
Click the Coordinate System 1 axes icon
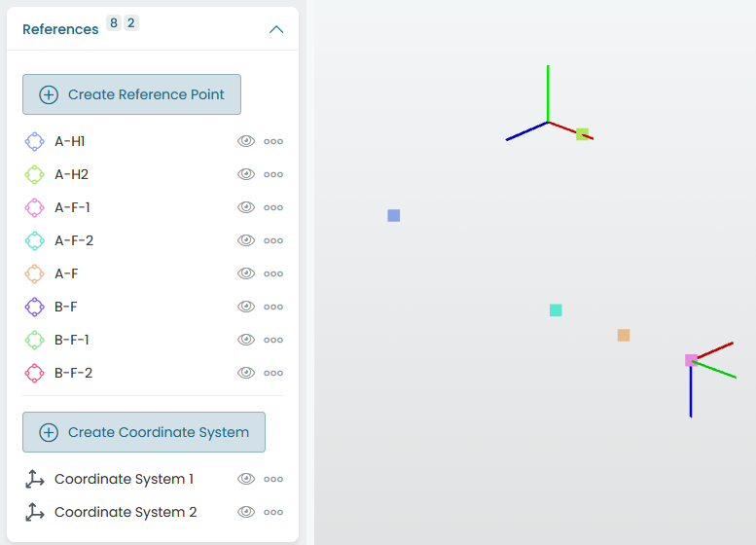pos(35,479)
